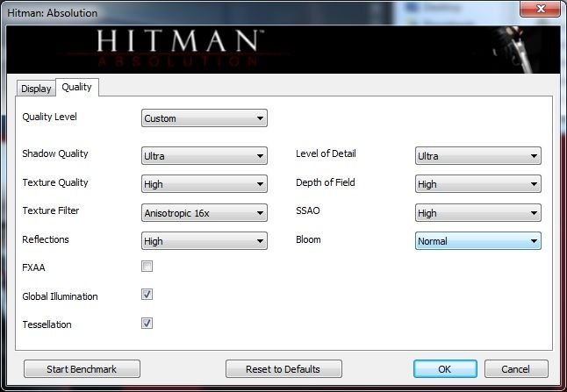Open the Quality Level dropdown
The image size is (567, 392).
pyautogui.click(x=205, y=118)
